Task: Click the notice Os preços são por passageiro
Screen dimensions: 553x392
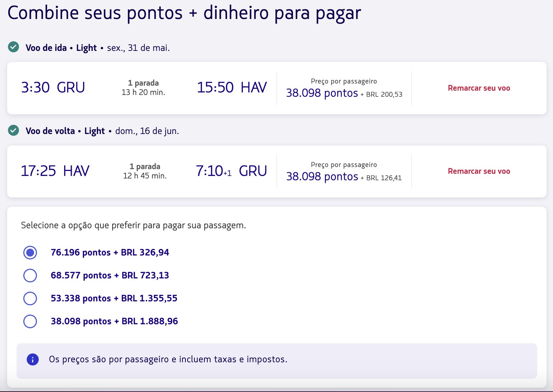Action: click(168, 359)
